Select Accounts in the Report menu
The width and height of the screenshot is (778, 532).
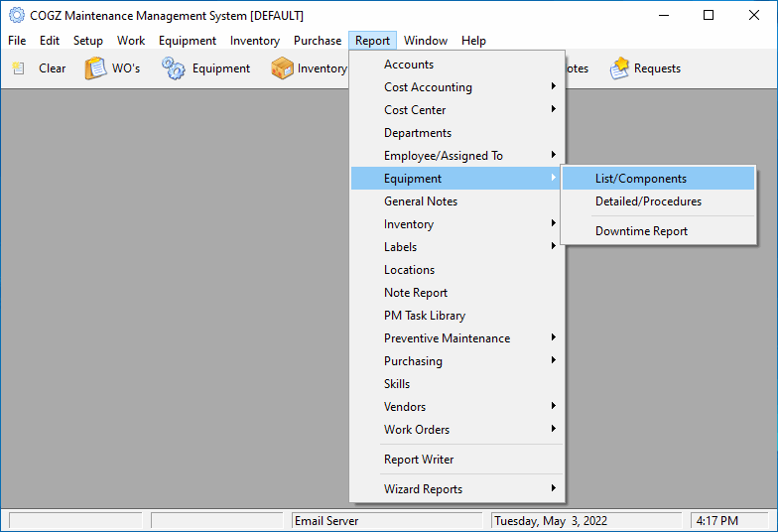pyautogui.click(x=456, y=65)
